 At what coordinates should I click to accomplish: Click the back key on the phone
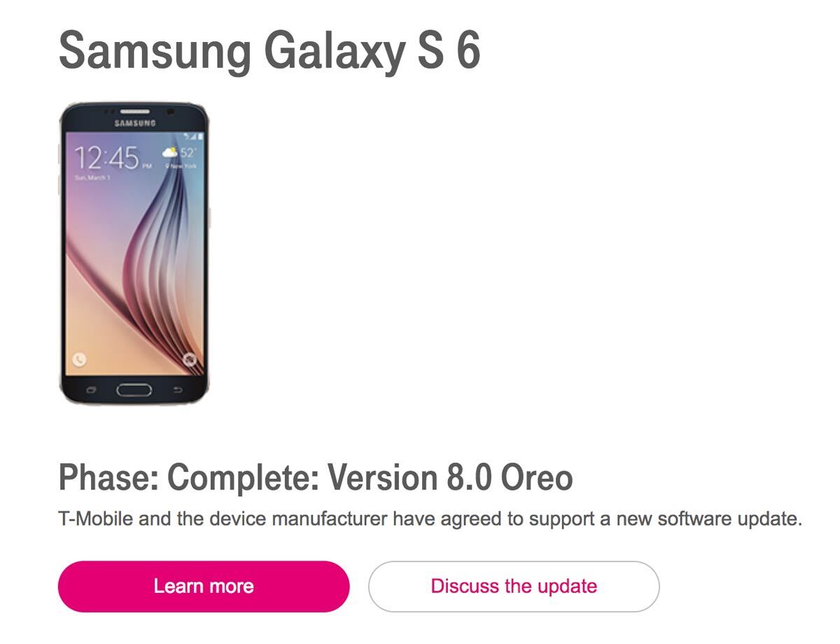pyautogui.click(x=178, y=389)
